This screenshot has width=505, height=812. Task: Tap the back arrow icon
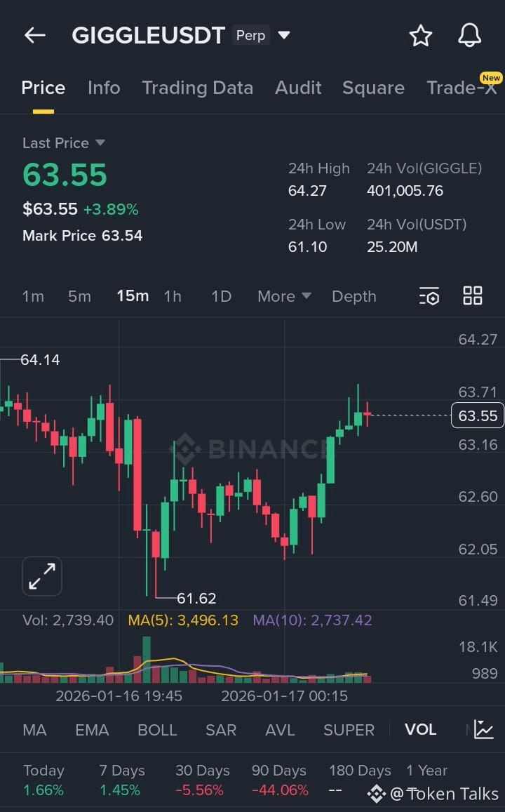pyautogui.click(x=34, y=35)
